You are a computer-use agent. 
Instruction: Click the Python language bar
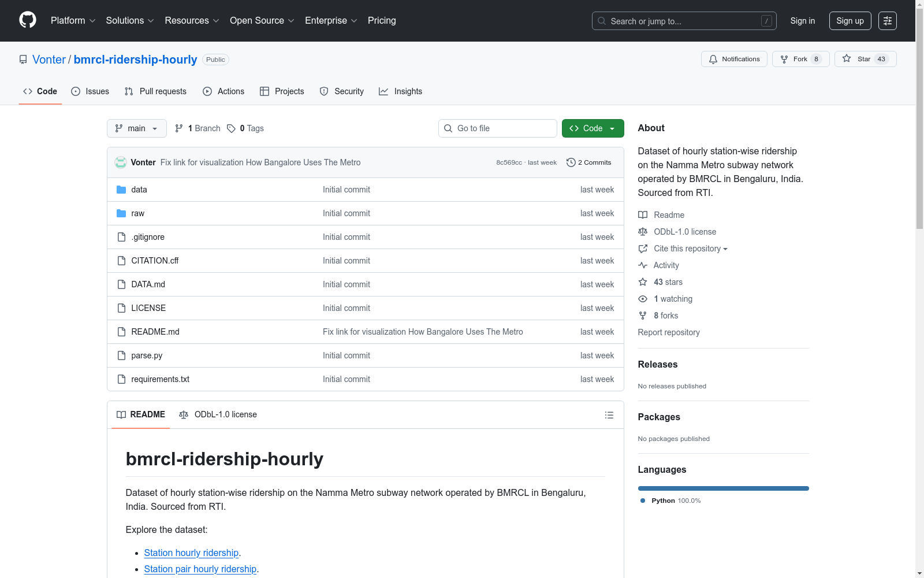pos(723,488)
